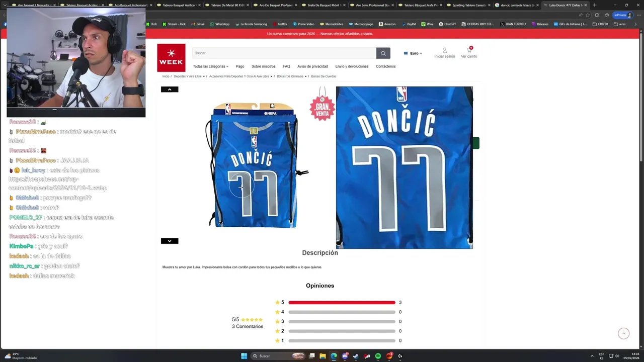Image resolution: width=644 pixels, height=362 pixels.
Task: Click the 1-star rating bar
Action: (x=342, y=341)
